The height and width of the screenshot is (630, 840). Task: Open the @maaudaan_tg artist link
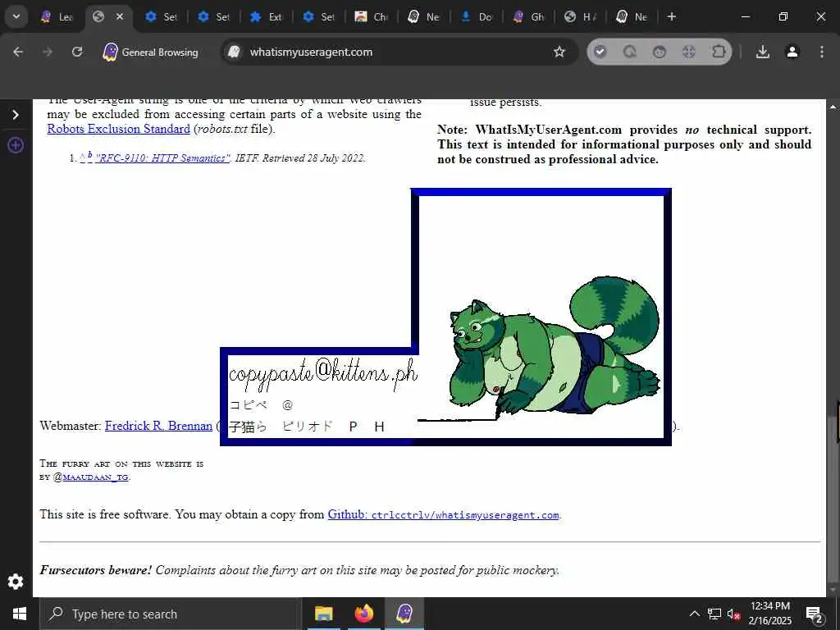point(95,477)
